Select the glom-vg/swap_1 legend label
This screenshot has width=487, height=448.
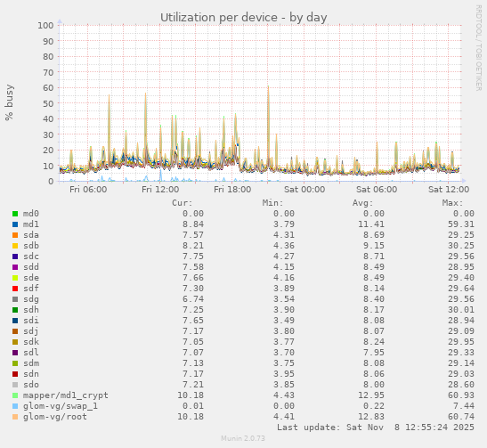point(61,406)
